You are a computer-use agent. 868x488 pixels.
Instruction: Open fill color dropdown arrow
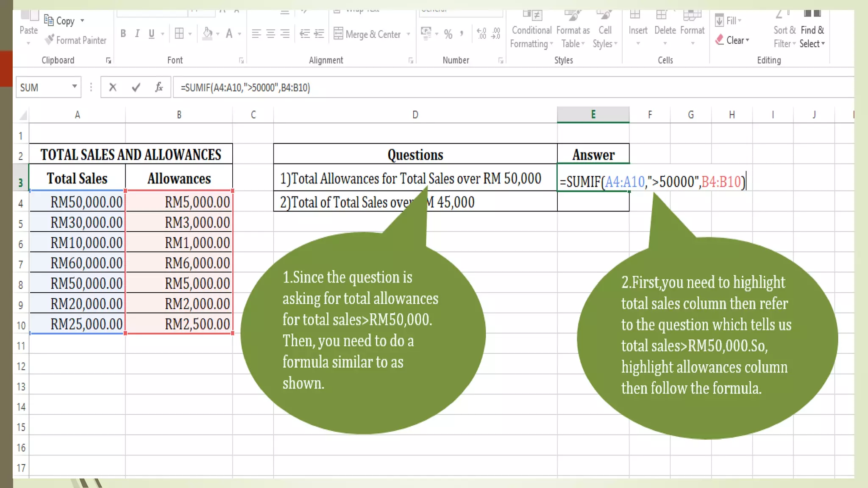[x=218, y=34]
